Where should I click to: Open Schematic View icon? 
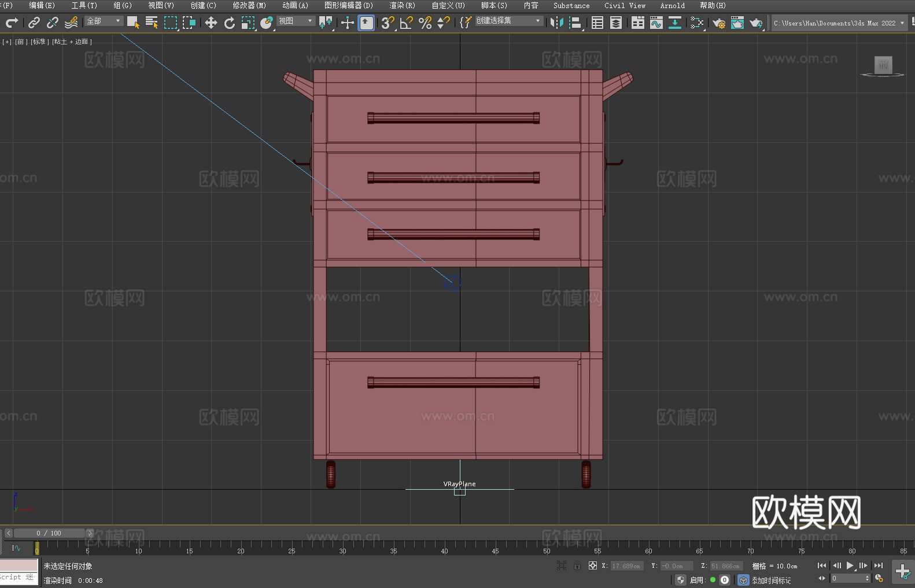point(697,23)
